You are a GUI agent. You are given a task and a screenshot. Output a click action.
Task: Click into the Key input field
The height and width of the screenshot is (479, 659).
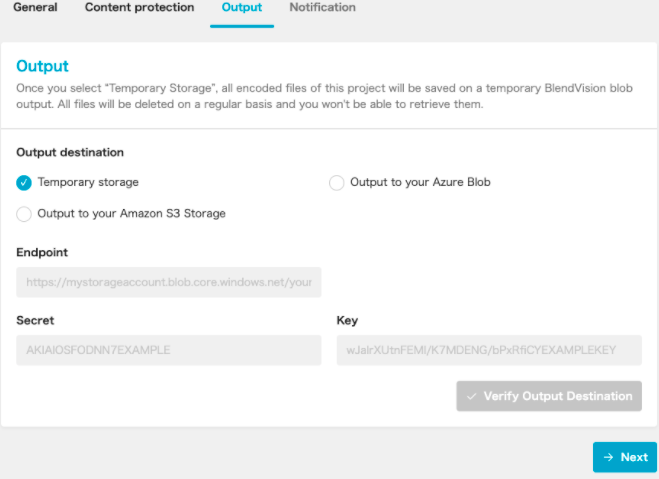489,350
